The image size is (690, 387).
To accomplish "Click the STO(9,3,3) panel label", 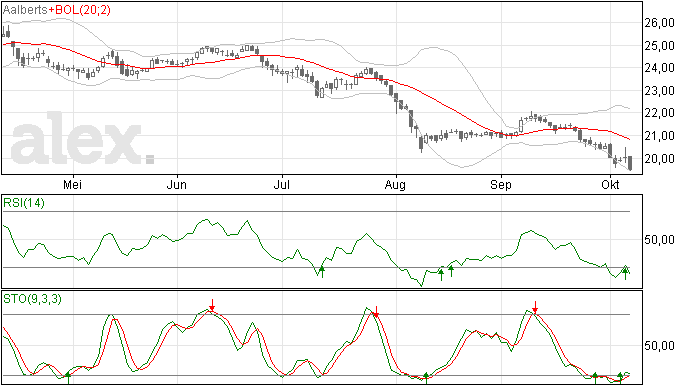I will coord(32,299).
